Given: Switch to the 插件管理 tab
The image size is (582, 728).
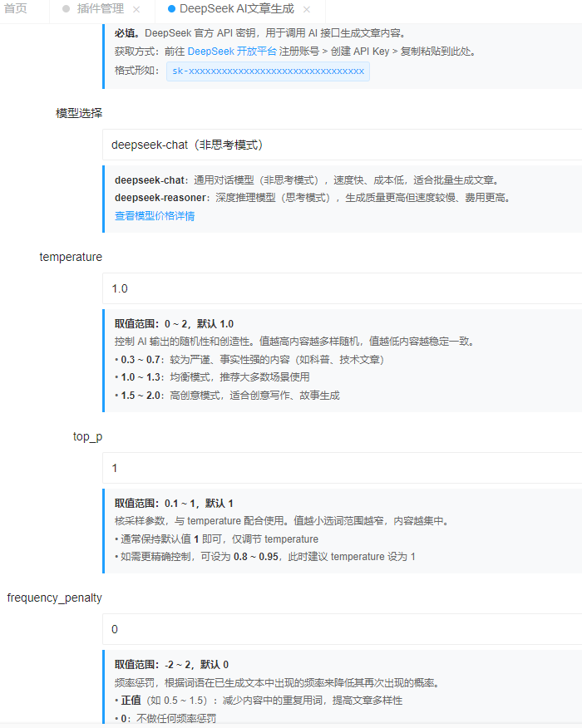Looking at the screenshot, I should click(100, 9).
